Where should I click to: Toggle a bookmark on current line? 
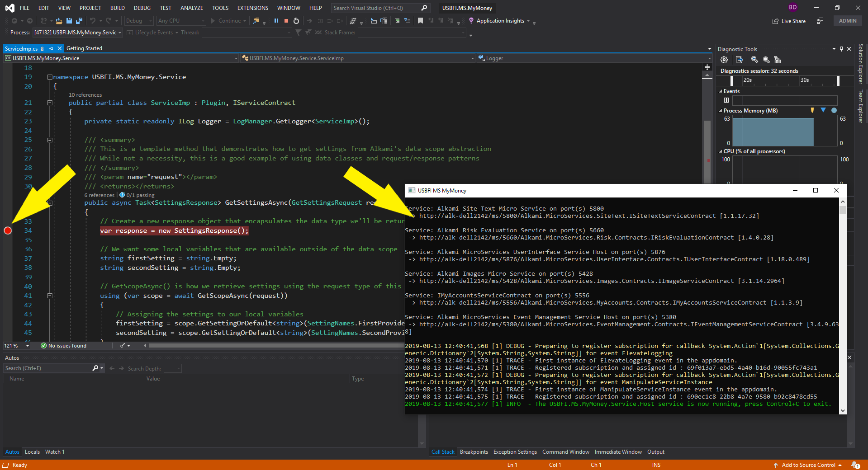(x=420, y=21)
